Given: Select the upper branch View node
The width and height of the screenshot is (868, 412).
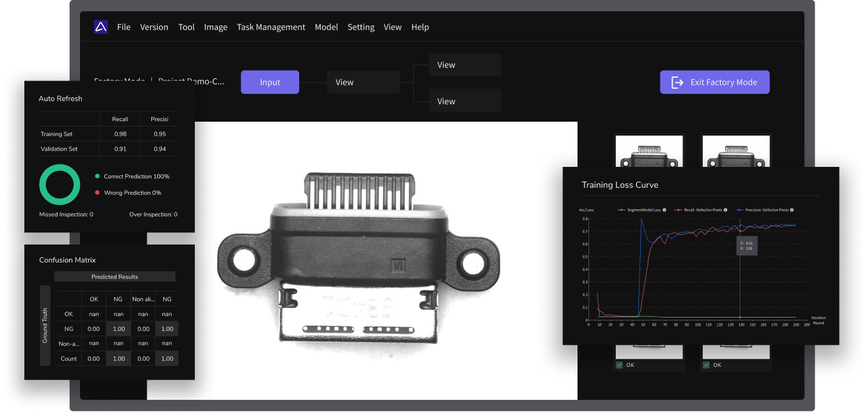Looking at the screenshot, I should click(x=465, y=65).
